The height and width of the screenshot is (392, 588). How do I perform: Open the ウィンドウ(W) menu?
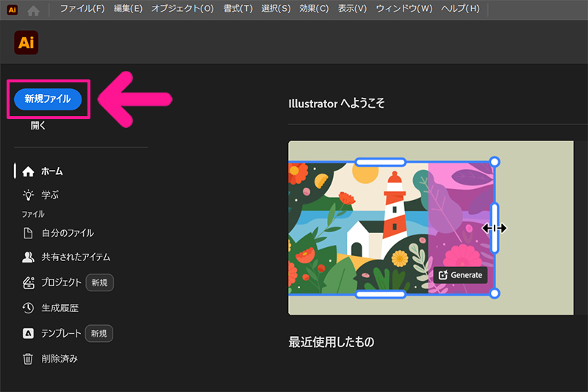[404, 9]
